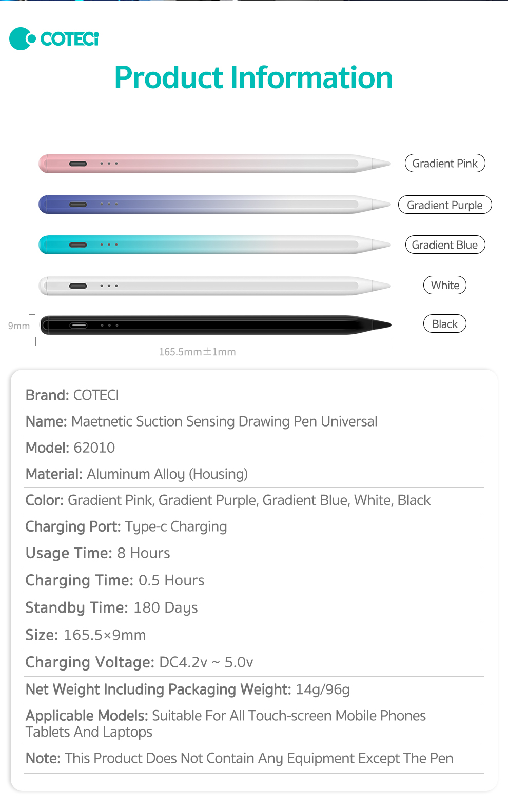The image size is (508, 812).
Task: Click the charging port on pink pen
Action: [x=78, y=164]
